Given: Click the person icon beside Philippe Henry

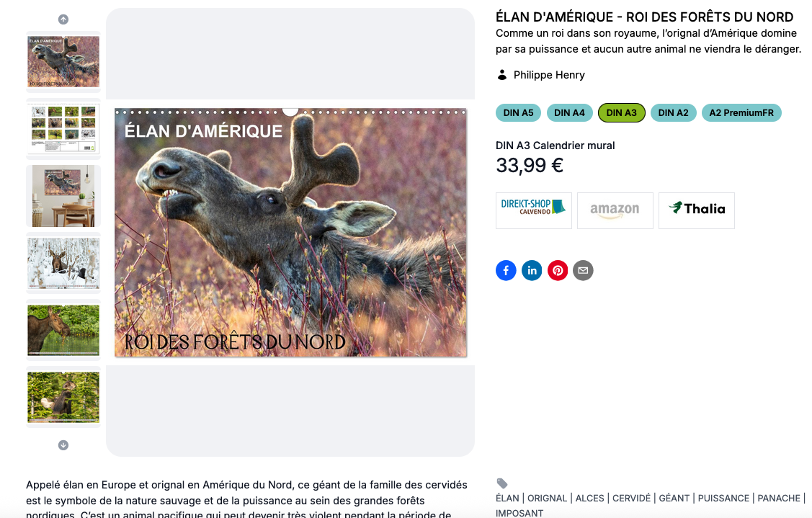Looking at the screenshot, I should 501,75.
